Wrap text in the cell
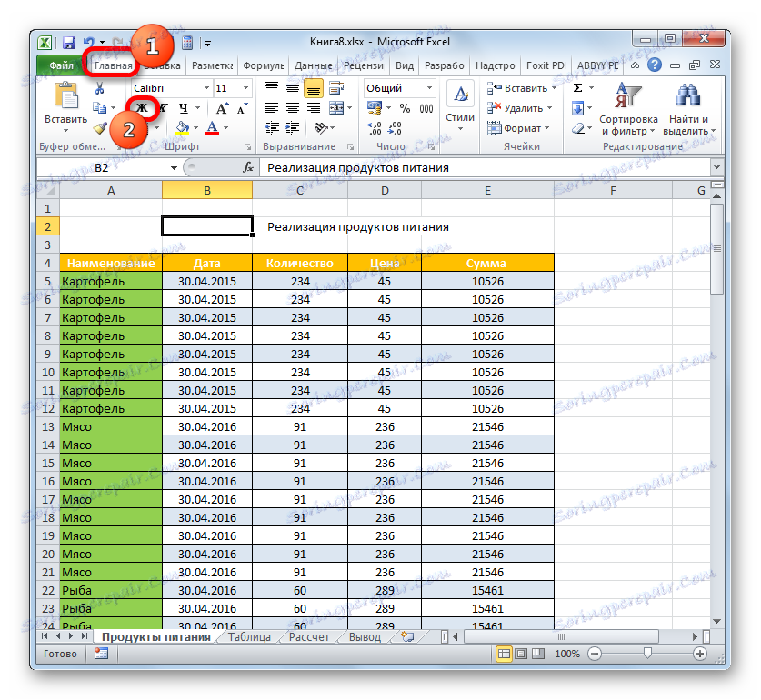This screenshot has width=761, height=700. pyautogui.click(x=335, y=88)
